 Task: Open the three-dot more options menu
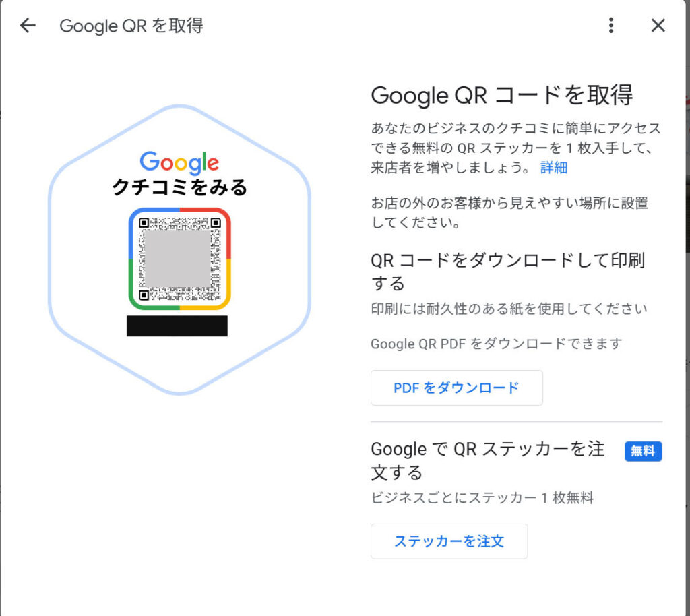(x=611, y=26)
